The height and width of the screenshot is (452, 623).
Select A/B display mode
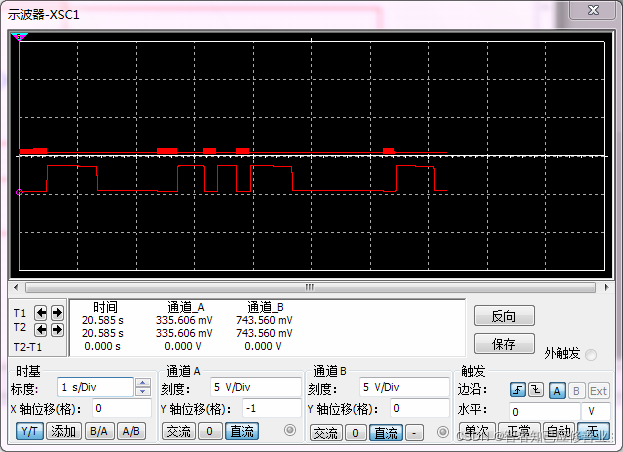pos(131,431)
